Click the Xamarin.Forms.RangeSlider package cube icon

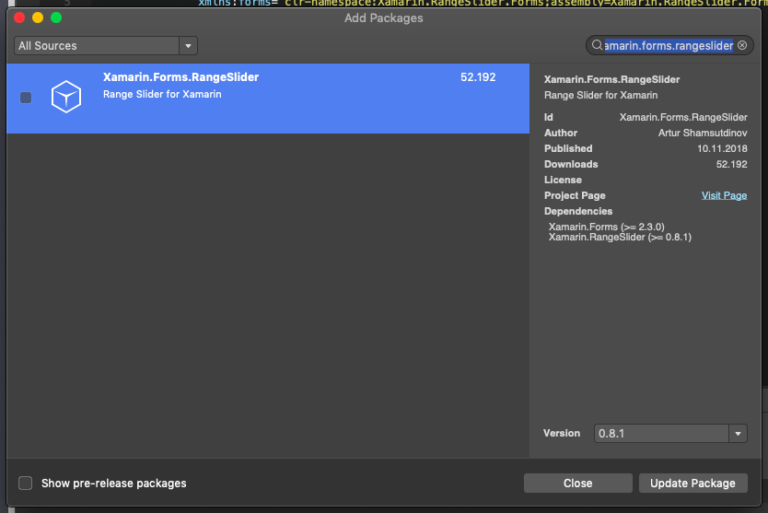tap(66, 97)
